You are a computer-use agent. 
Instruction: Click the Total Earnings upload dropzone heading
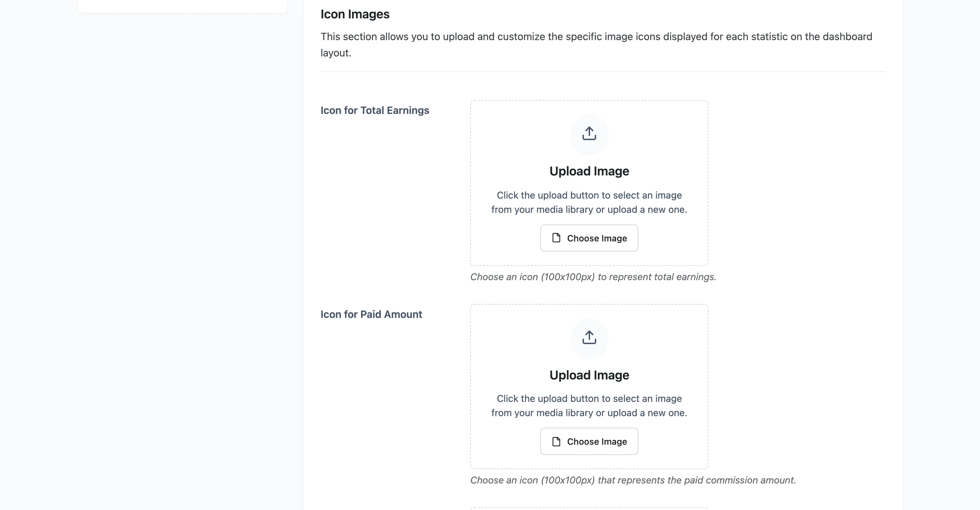(589, 171)
